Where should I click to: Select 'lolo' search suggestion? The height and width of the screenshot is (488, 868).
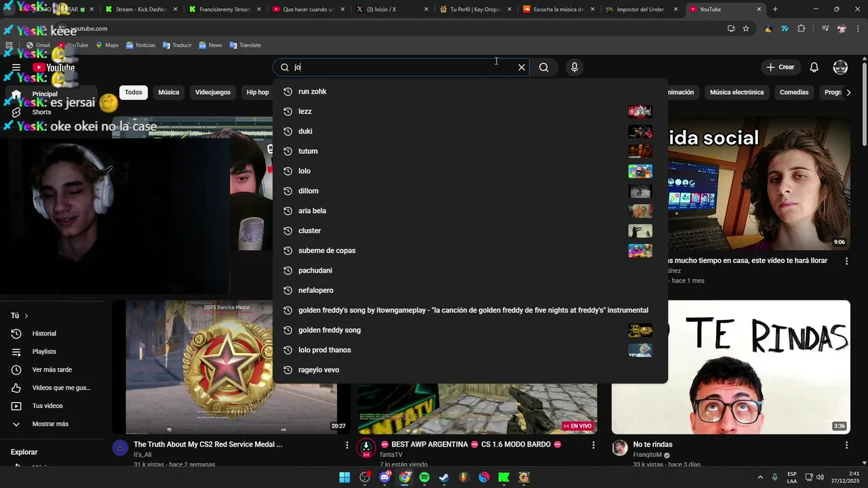[471, 171]
